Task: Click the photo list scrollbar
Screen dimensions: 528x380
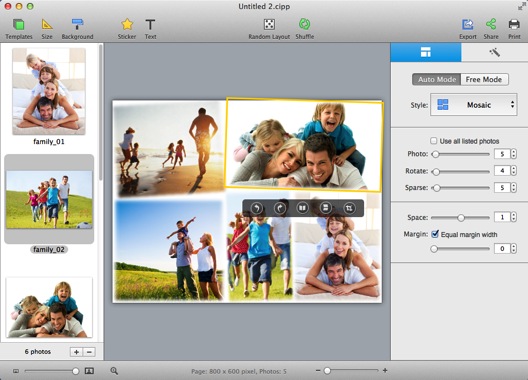Action: tap(100, 113)
